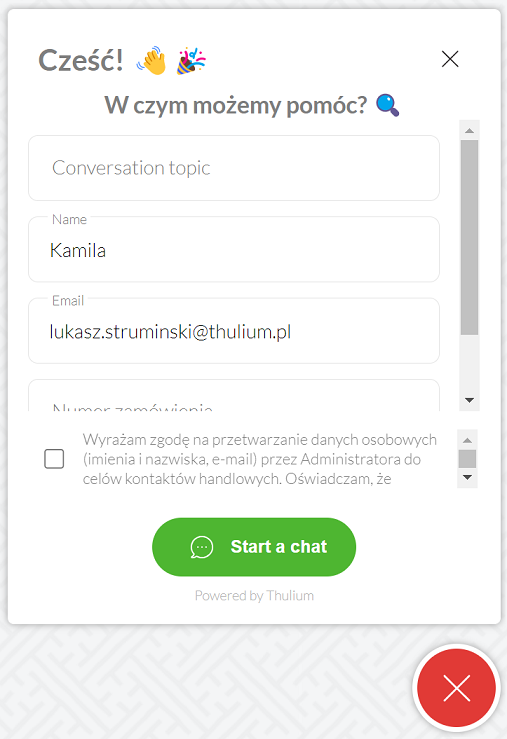
Task: Tick the personal data consent checkbox
Action: (x=54, y=459)
